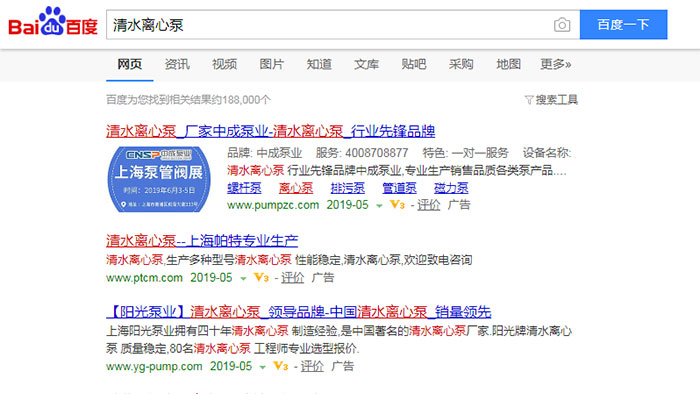This screenshot has height=394, width=700.
Task: Switch to the 文库 tab
Action: [367, 64]
